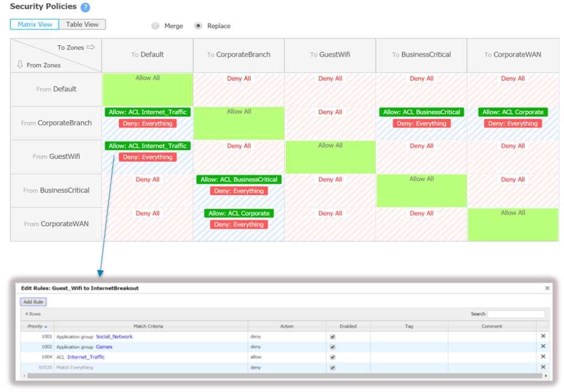564x392 pixels.
Task: Click the Add Rule button
Action: tap(34, 302)
